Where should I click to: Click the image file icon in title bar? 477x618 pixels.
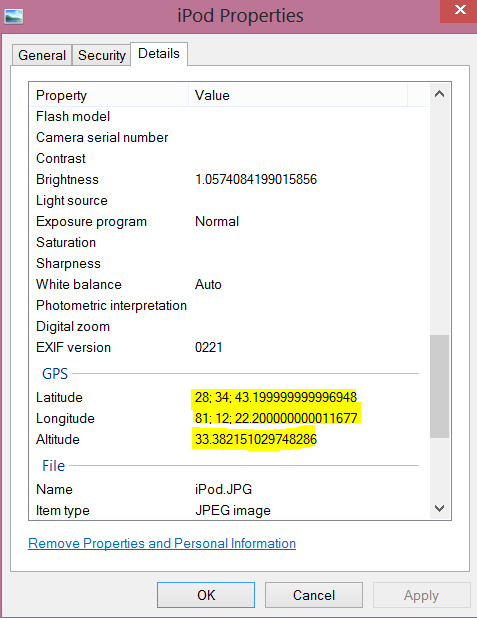(13, 17)
